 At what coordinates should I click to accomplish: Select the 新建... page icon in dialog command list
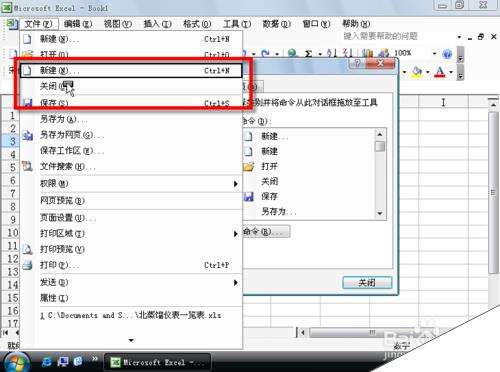pos(248,136)
